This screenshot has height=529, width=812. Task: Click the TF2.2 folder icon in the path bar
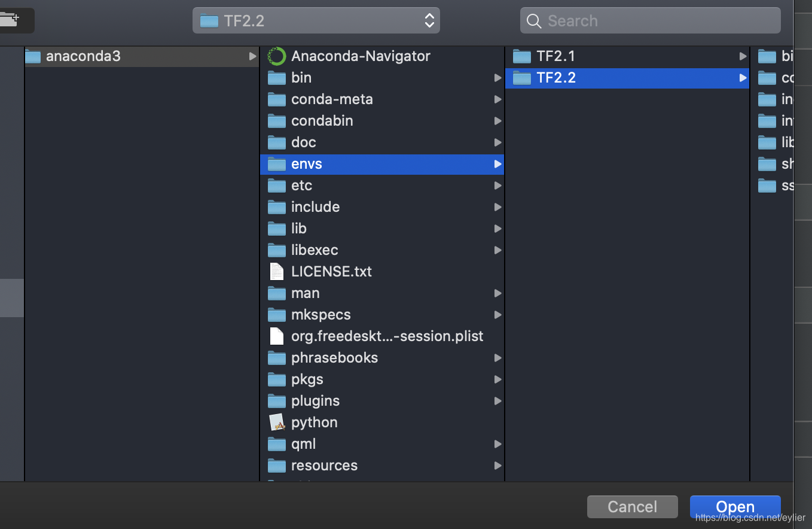click(x=208, y=20)
